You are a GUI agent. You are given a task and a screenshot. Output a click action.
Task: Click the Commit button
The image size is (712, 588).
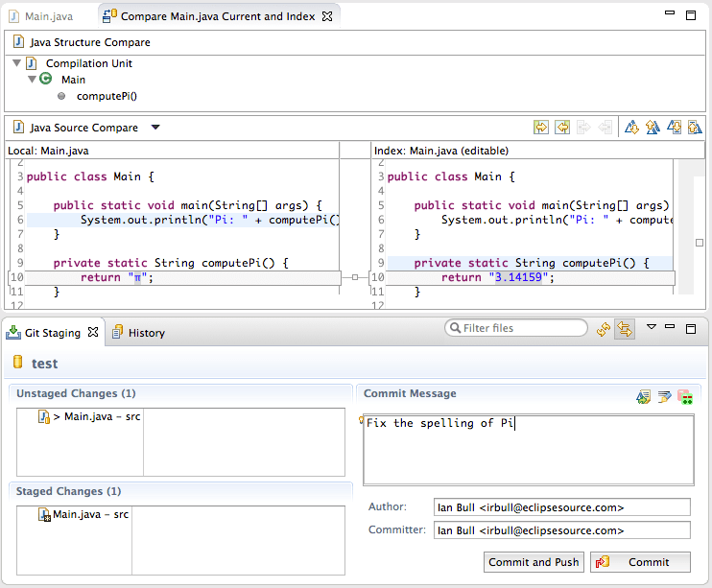640,562
